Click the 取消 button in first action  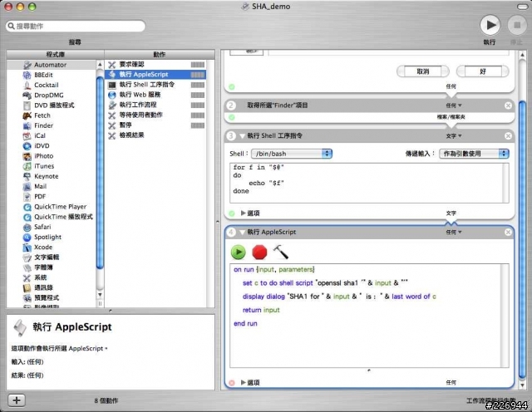point(423,71)
